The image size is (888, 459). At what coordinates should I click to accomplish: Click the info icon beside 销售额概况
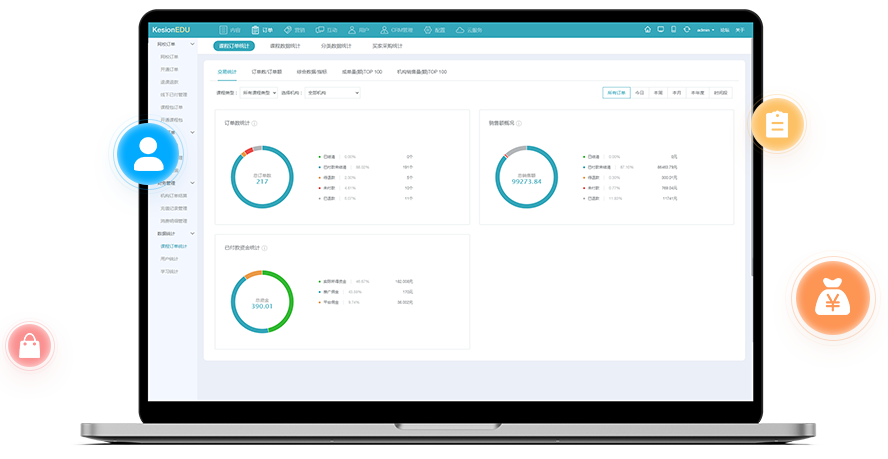(x=519, y=123)
